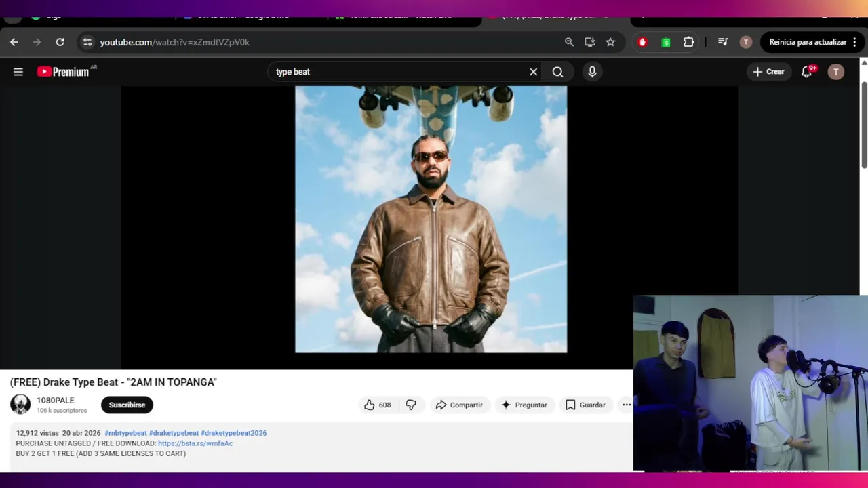Go back to the previous page
The width and height of the screenshot is (868, 488).
14,42
